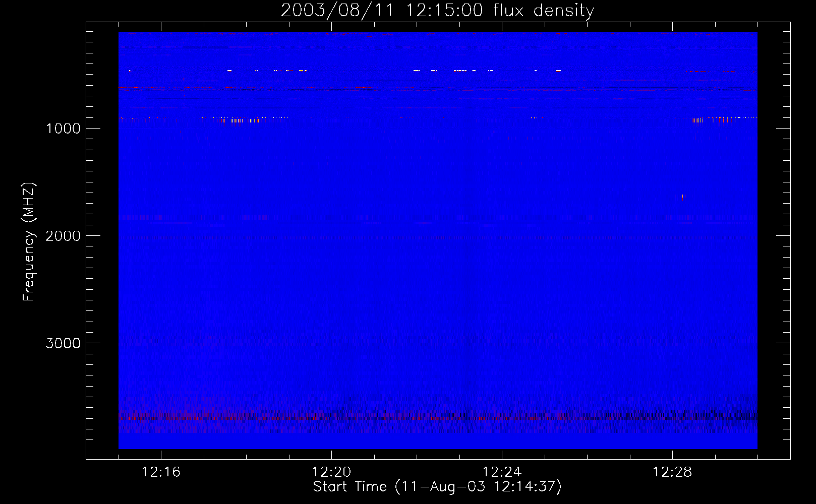Click the 12:24 time tick label

[502, 472]
